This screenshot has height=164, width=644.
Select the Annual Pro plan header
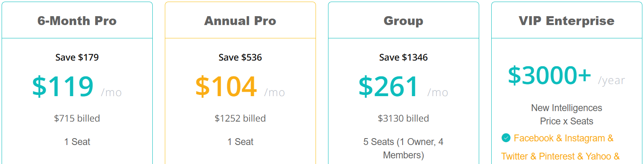[240, 21]
